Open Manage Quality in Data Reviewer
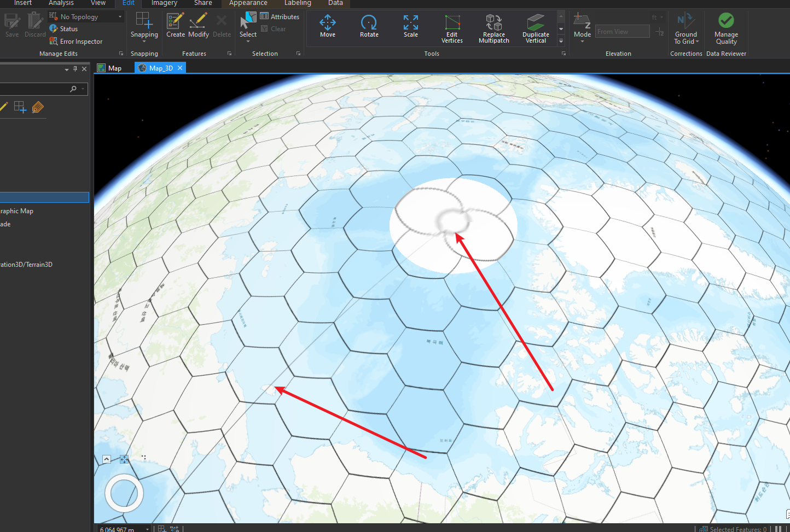Viewport: 790px width, 532px height. pyautogui.click(x=726, y=28)
